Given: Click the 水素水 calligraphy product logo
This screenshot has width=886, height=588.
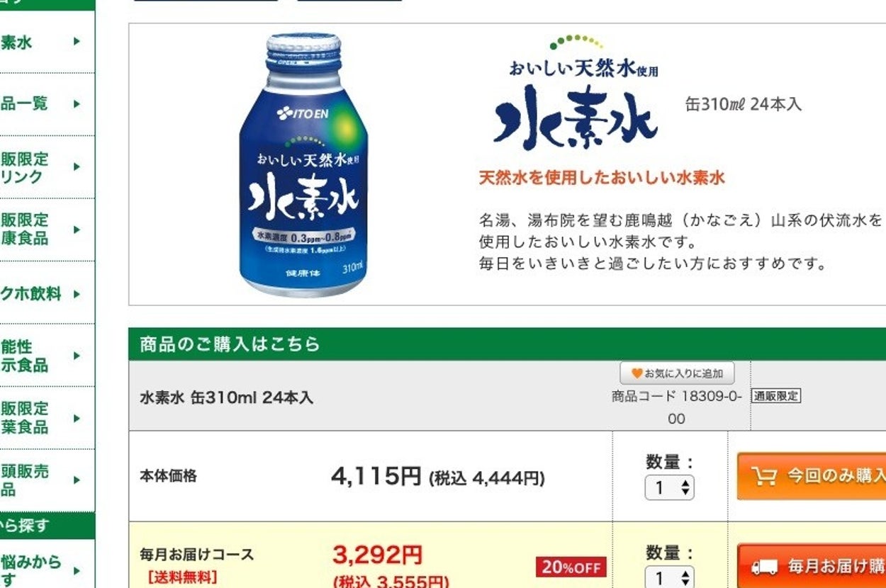Looking at the screenshot, I should click(x=576, y=118).
